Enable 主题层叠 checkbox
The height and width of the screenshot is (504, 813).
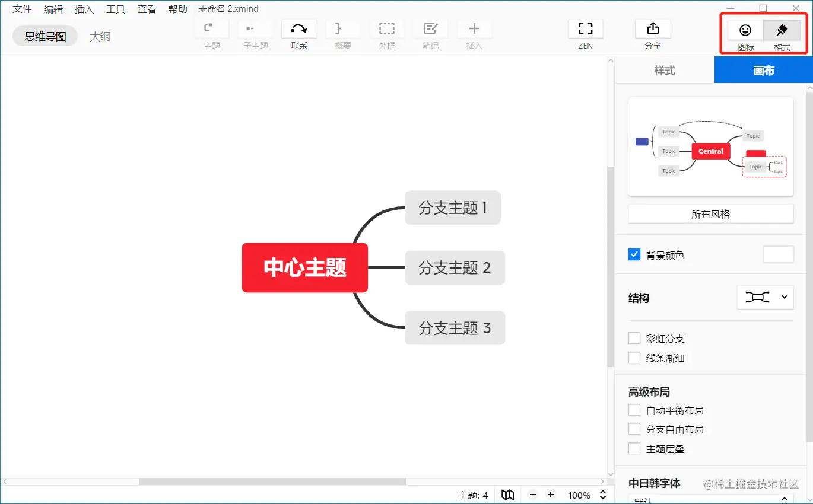pyautogui.click(x=634, y=449)
